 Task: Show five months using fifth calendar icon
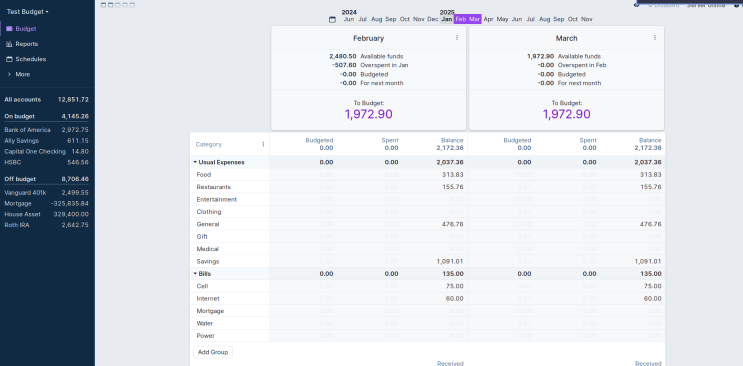pyautogui.click(x=132, y=5)
